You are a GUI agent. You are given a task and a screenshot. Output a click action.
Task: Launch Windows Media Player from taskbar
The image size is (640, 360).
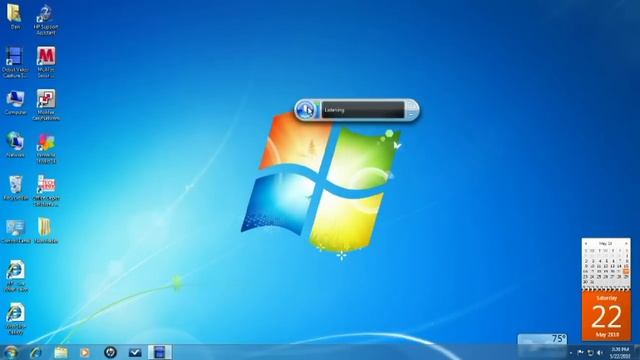85,352
